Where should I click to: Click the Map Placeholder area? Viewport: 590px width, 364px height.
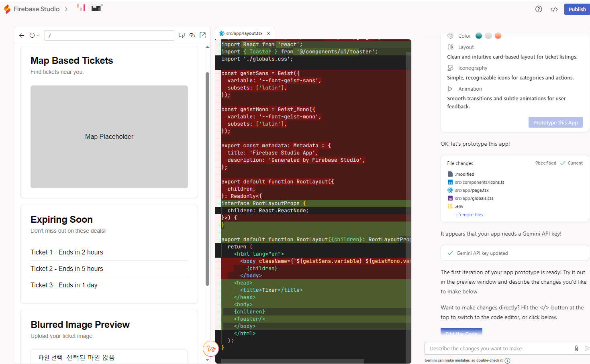click(x=109, y=136)
